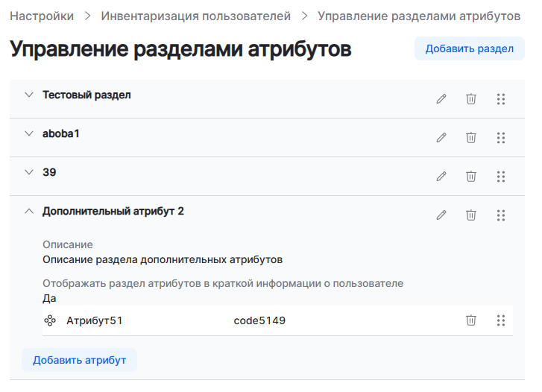Edit the Тестовый раздел section

[441, 98]
